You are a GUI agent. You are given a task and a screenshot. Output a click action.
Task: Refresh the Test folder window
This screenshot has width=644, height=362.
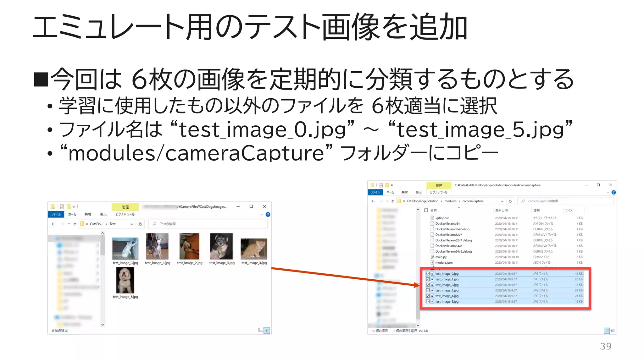(x=141, y=224)
